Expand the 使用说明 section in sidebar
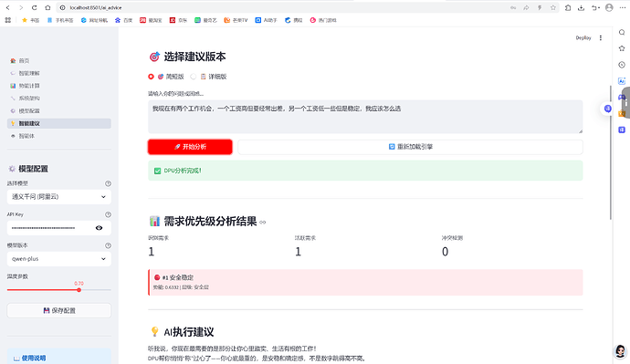Image resolution: width=630 pixels, height=364 pixels. pos(59,358)
